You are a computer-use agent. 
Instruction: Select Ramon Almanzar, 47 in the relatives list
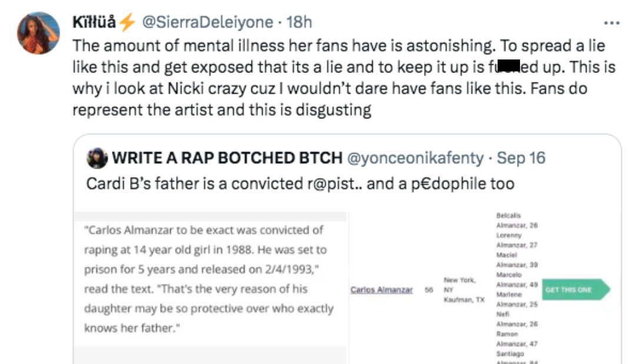516,339
